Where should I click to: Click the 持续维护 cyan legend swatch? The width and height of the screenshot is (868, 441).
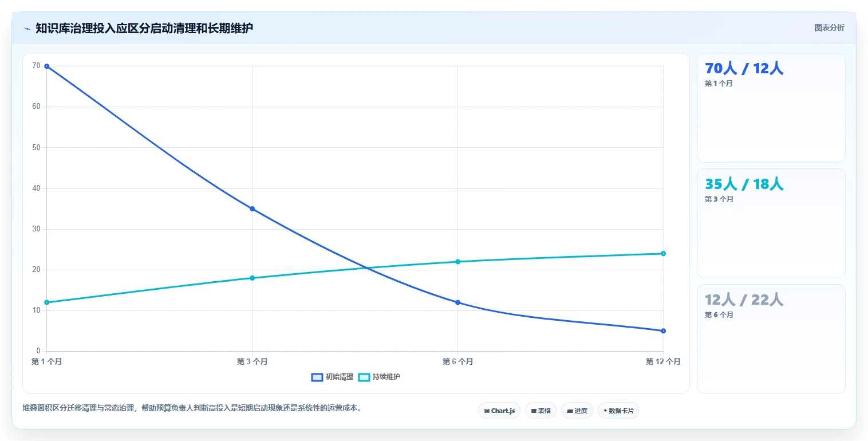click(x=364, y=377)
